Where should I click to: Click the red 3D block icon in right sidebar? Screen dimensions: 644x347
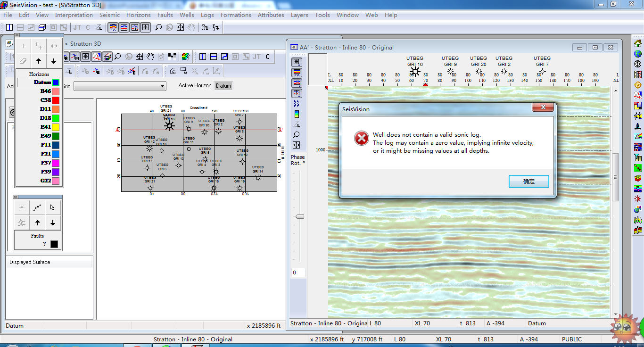point(638,178)
